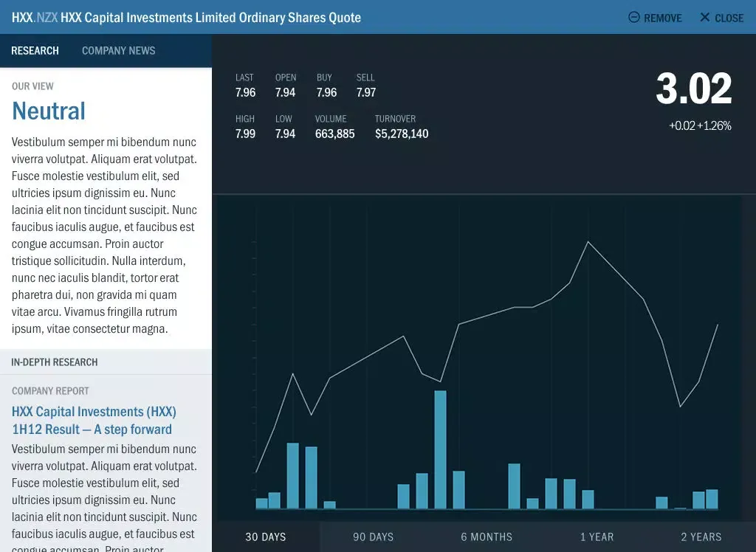This screenshot has width=756, height=552.
Task: Open the Company News tab
Action: click(x=118, y=51)
